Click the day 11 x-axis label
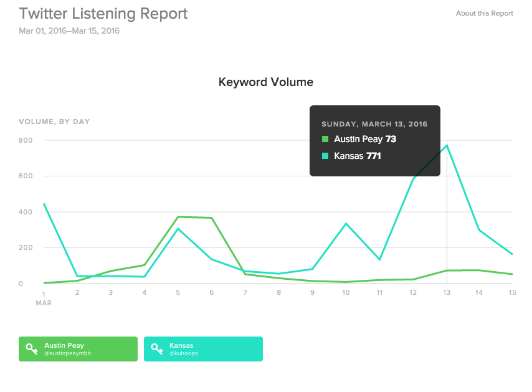The width and height of the screenshot is (532, 392). (x=379, y=292)
